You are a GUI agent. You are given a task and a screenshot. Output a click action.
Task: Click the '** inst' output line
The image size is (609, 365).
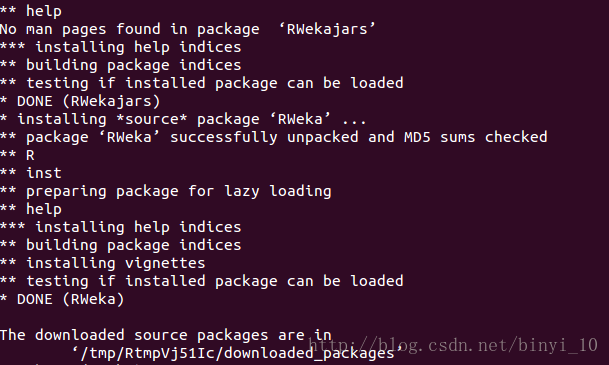click(x=31, y=173)
